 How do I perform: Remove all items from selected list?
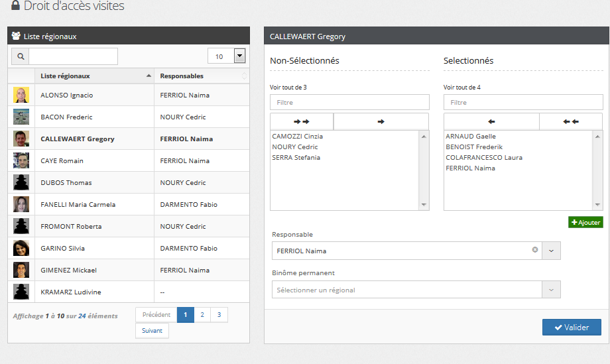(571, 121)
